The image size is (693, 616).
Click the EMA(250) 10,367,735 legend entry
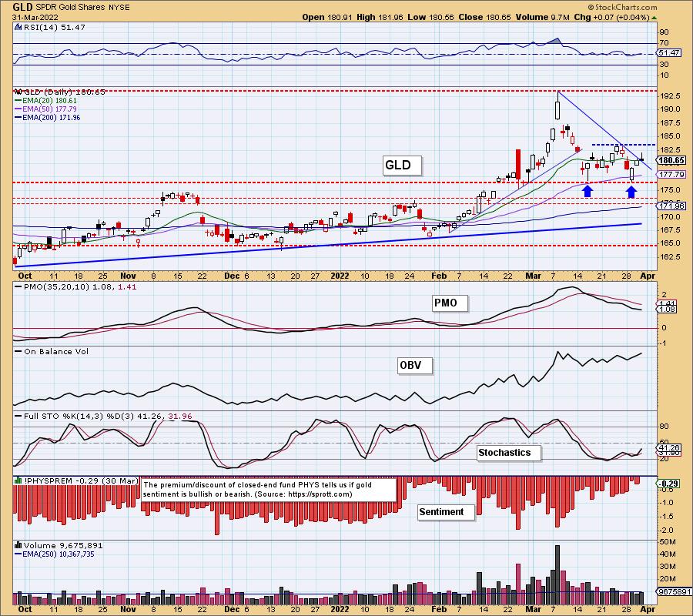click(x=55, y=554)
